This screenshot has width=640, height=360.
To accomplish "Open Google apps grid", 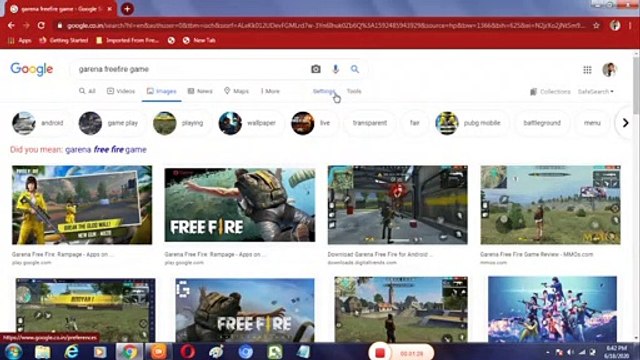I will pos(587,70).
